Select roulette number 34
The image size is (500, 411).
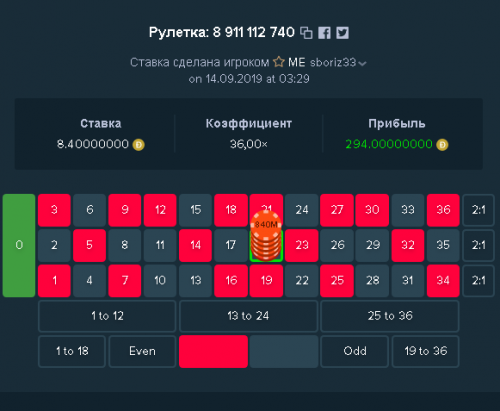click(443, 281)
